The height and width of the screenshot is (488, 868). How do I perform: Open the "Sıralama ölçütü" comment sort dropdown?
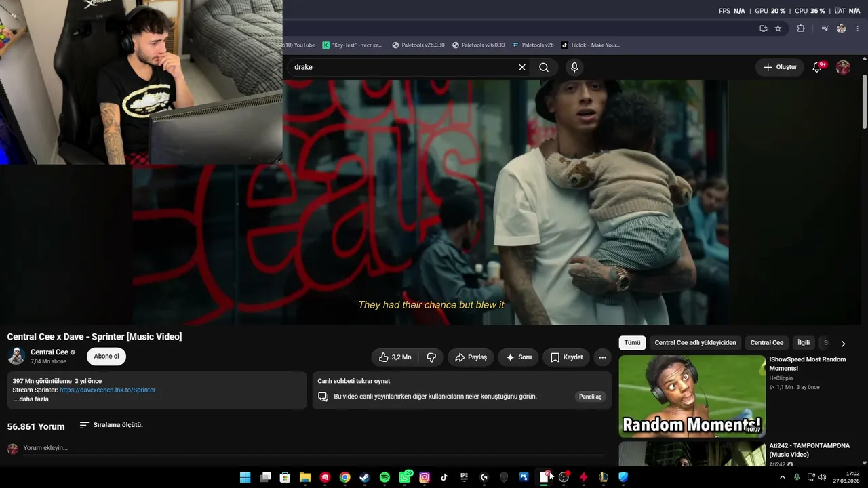click(111, 425)
